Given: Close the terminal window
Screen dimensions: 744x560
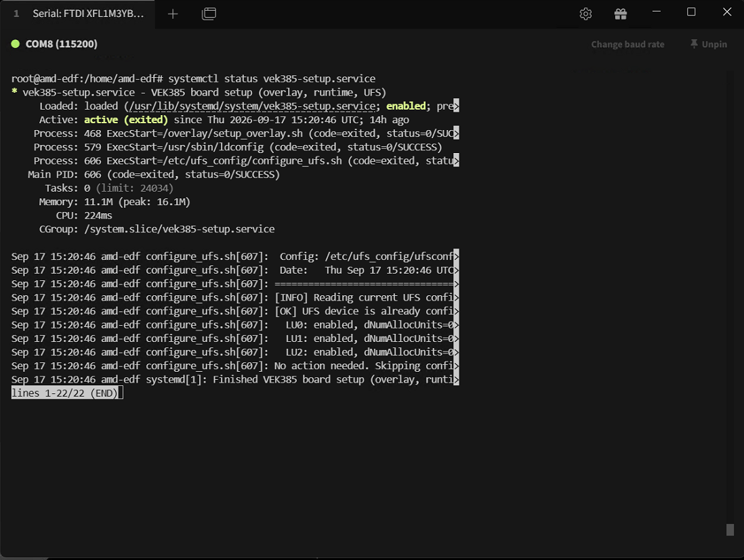Looking at the screenshot, I should tap(727, 12).
